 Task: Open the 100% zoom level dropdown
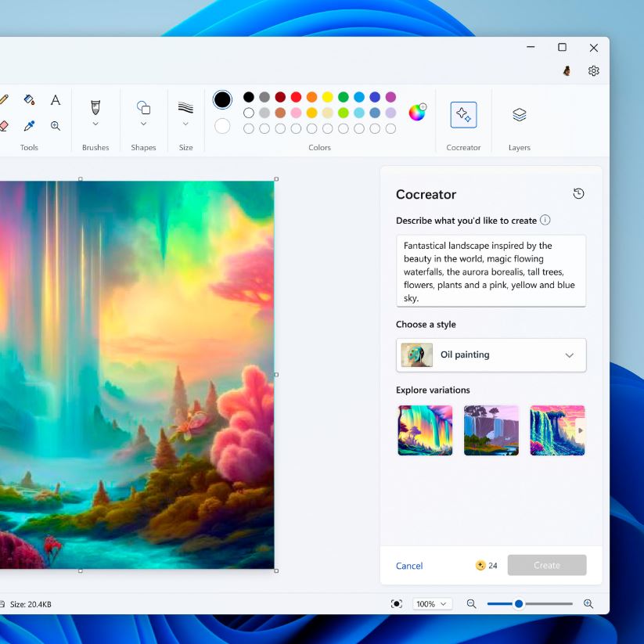pyautogui.click(x=433, y=604)
